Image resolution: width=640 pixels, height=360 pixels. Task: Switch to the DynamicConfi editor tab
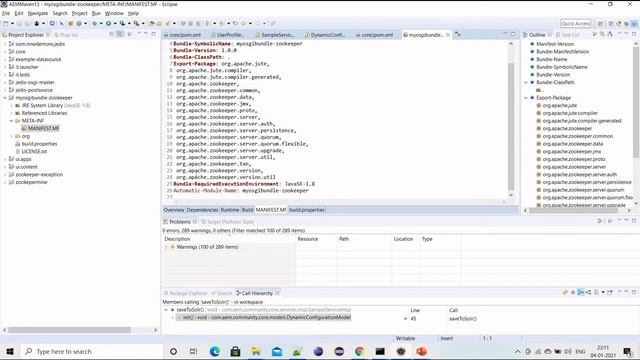327,35
